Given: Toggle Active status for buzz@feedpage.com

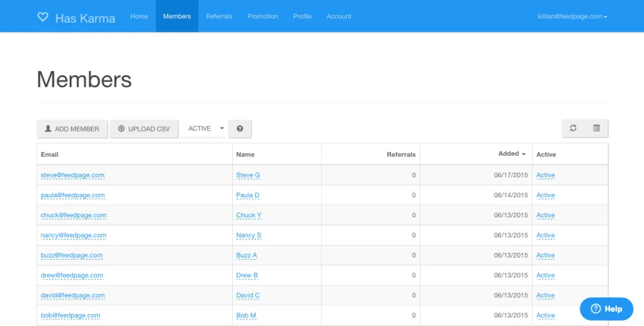Looking at the screenshot, I should 545,255.
